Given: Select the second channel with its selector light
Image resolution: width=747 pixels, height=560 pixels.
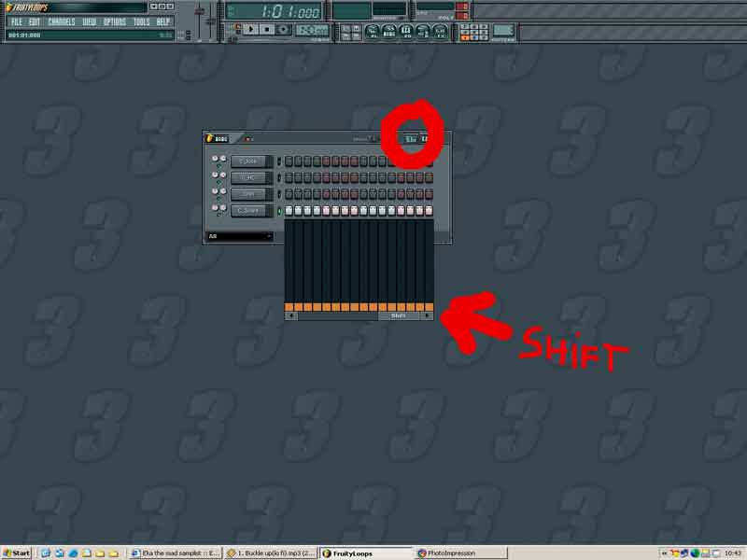Looking at the screenshot, I should [279, 177].
